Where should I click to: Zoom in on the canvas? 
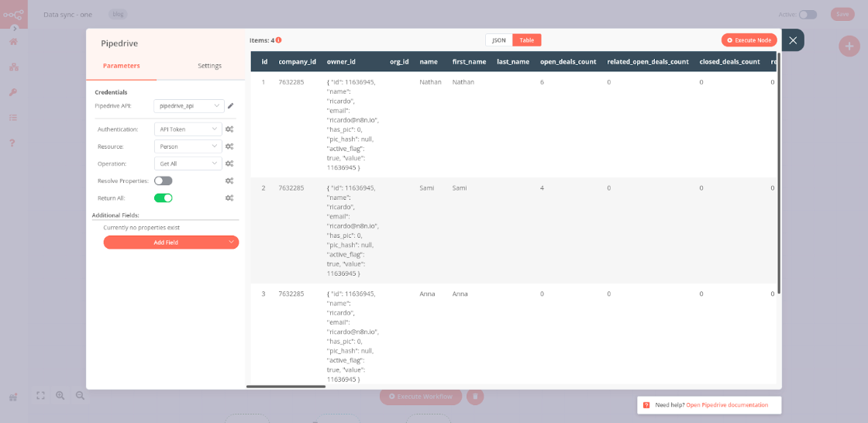(60, 395)
